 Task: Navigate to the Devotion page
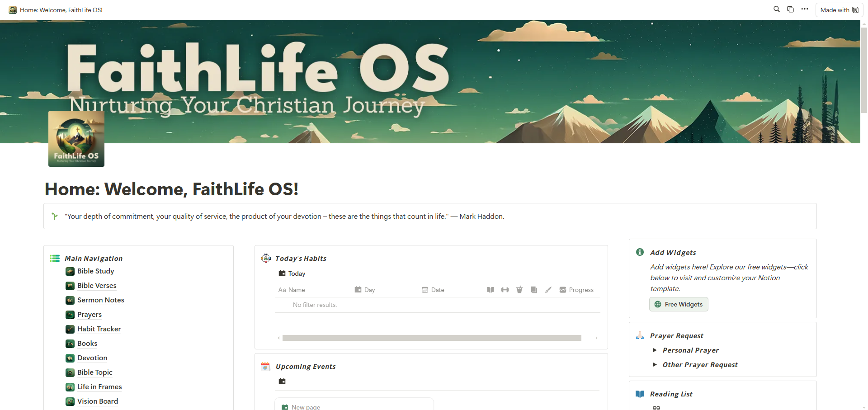(92, 358)
